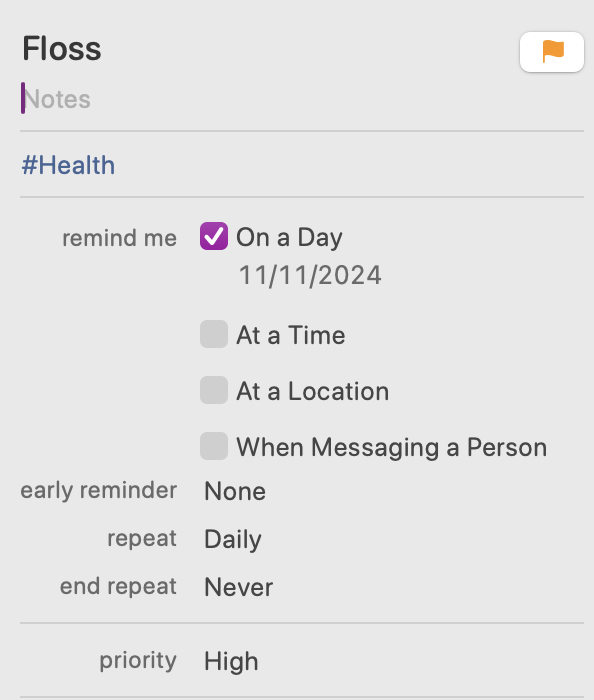The height and width of the screenshot is (700, 594).
Task: Click When Messaging a Person label
Action: [x=391, y=447]
